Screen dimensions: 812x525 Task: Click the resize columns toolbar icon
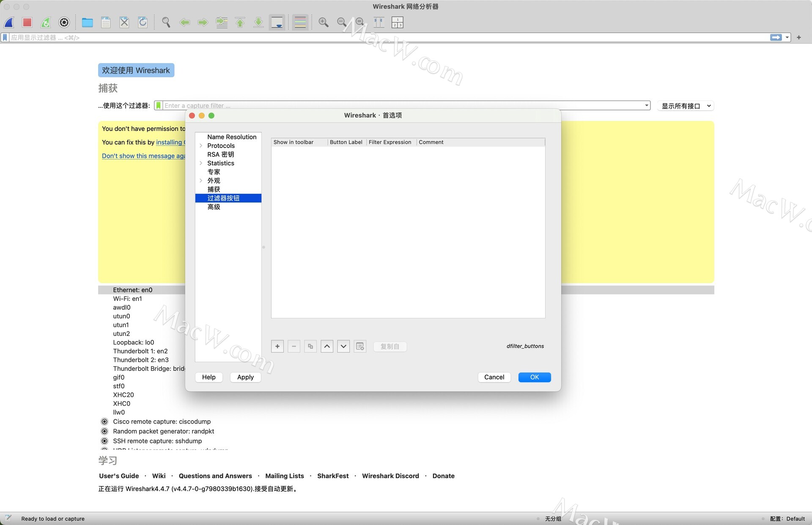click(379, 22)
